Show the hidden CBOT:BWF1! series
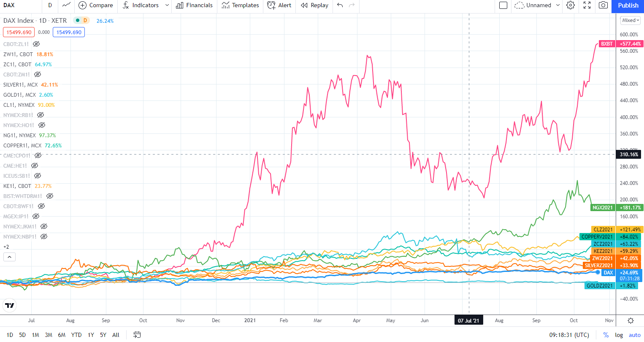This screenshot has height=342, width=644. coord(41,206)
